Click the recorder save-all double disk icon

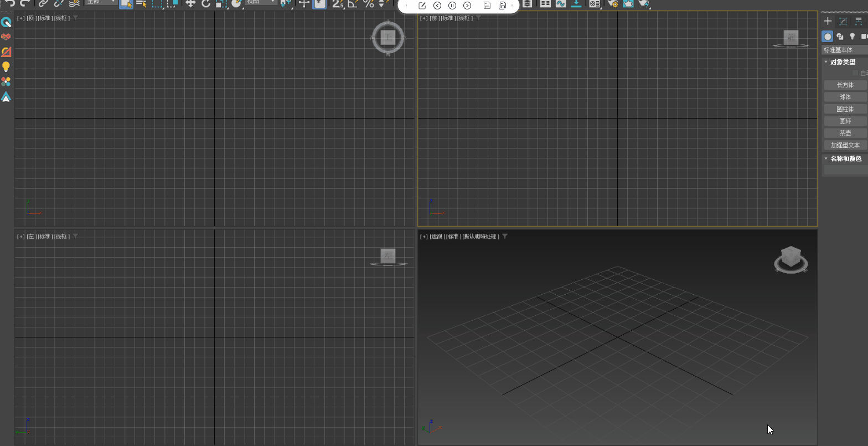[x=502, y=6]
